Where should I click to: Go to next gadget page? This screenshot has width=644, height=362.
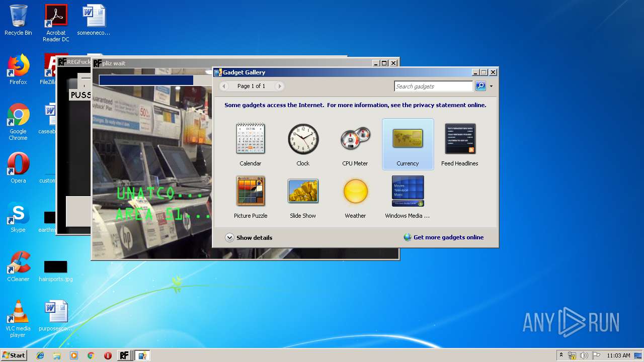click(x=280, y=86)
